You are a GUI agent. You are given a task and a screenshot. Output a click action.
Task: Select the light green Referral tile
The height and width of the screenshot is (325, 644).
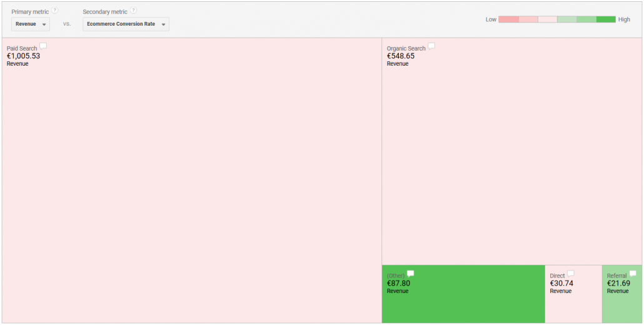click(622, 294)
